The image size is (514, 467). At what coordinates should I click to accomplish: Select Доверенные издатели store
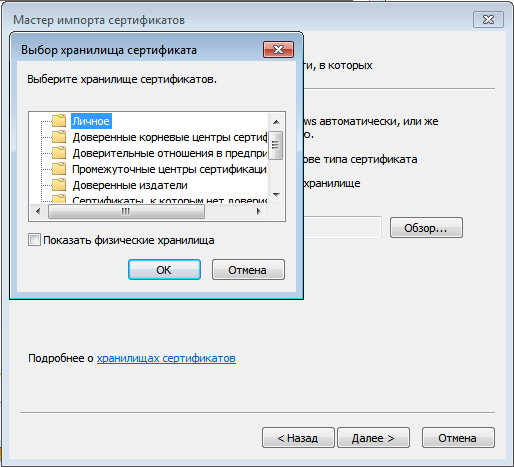pyautogui.click(x=130, y=185)
